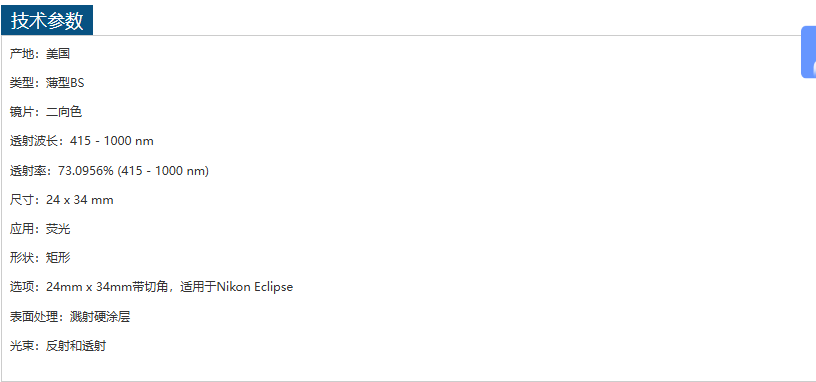Viewport: 816px width, 382px height.
Task: Click the 反射和透射 beam value
Action: pos(76,346)
